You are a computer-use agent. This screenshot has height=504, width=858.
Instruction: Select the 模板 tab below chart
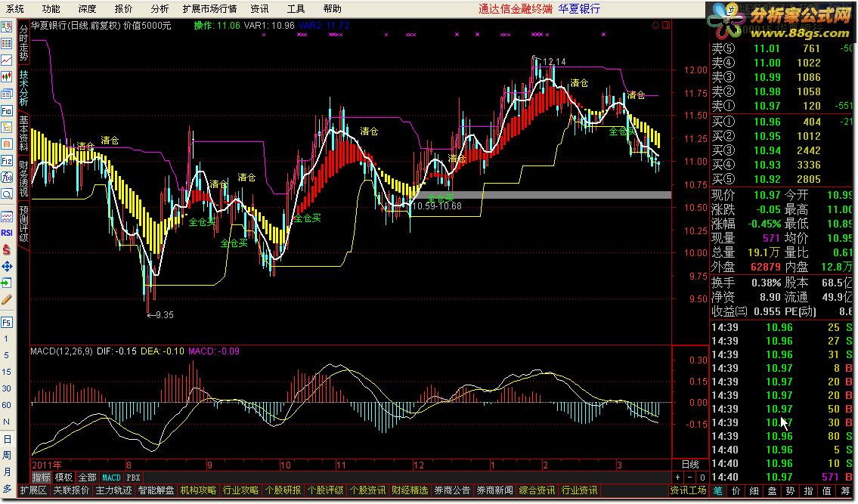point(64,478)
